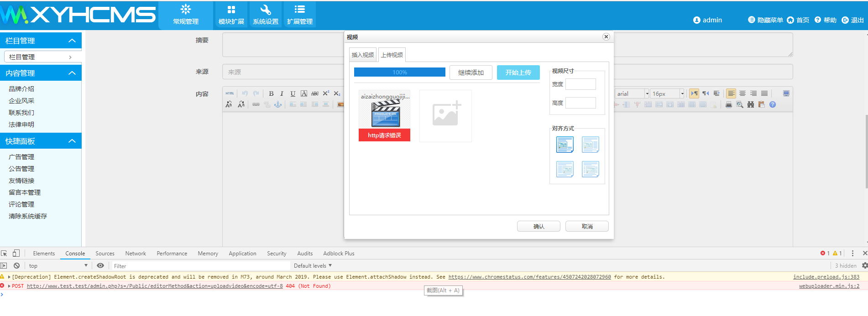This screenshot has width=868, height=316.
Task: Click the blue help question icon in editor
Action: pos(773,104)
